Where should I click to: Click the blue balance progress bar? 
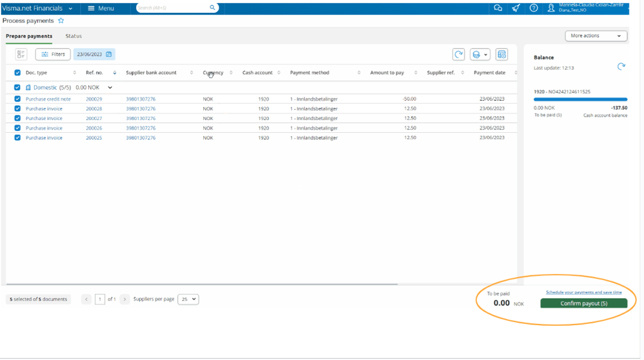click(580, 99)
